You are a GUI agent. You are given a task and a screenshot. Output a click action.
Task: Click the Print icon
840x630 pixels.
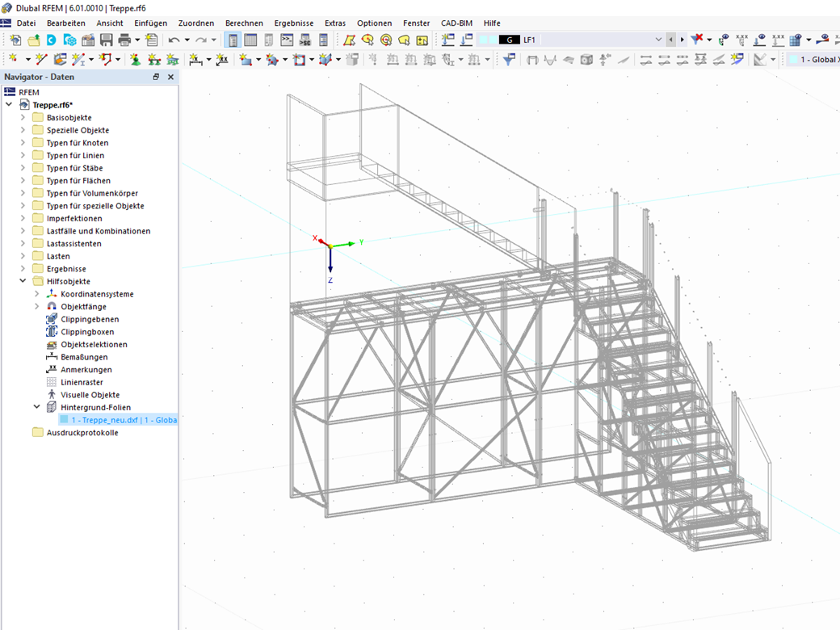click(x=124, y=40)
